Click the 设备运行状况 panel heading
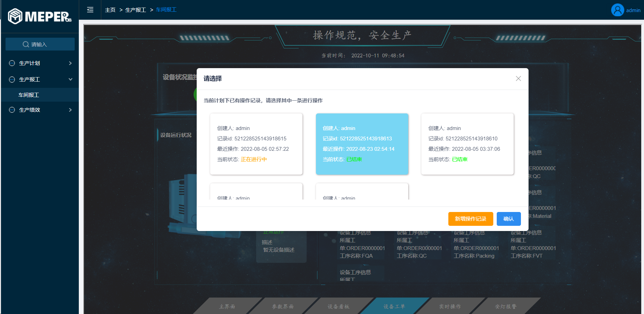Screen dimensions: 644x314 point(176,135)
